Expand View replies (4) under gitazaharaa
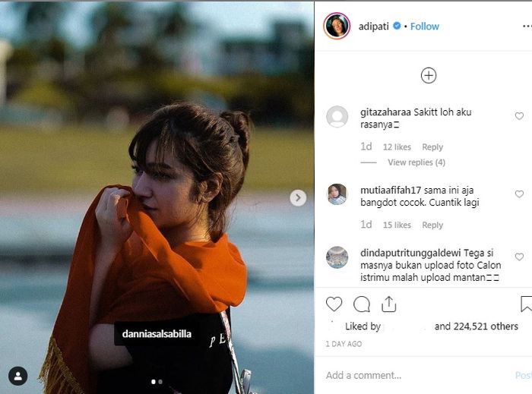Viewport: 532px width, 394px height. [x=416, y=162]
